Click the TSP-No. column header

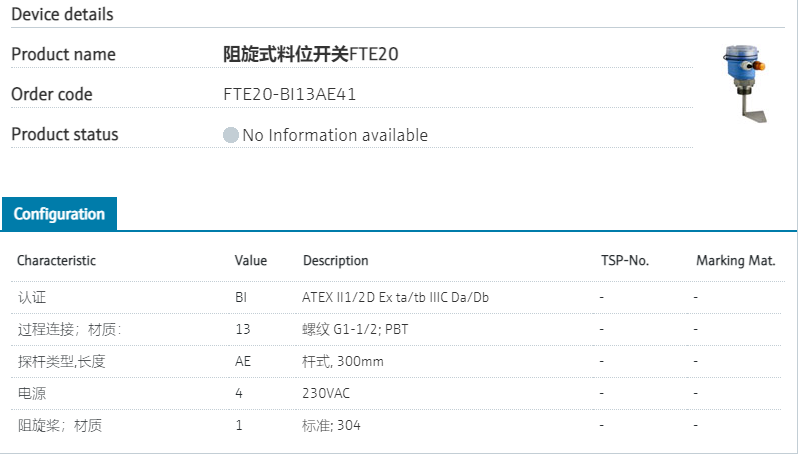coord(625,261)
